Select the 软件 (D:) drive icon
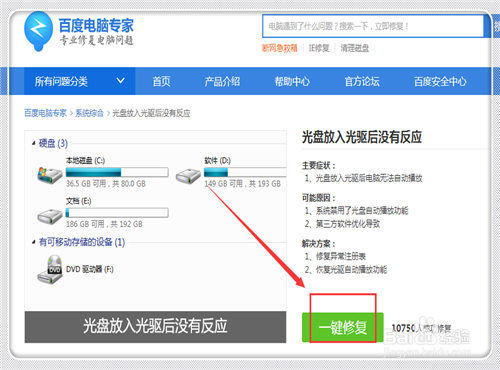Viewport: 500px width, 370px height. coord(188,176)
